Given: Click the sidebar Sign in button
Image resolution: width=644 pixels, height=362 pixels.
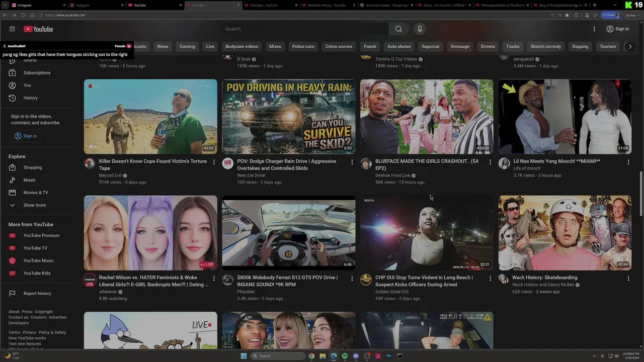Looking at the screenshot, I should 26,136.
